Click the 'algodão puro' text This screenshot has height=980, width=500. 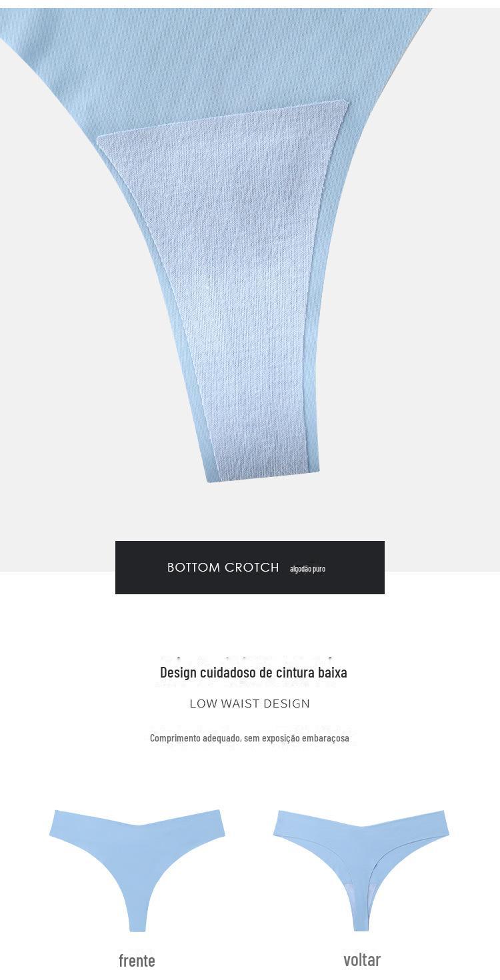[x=307, y=568]
